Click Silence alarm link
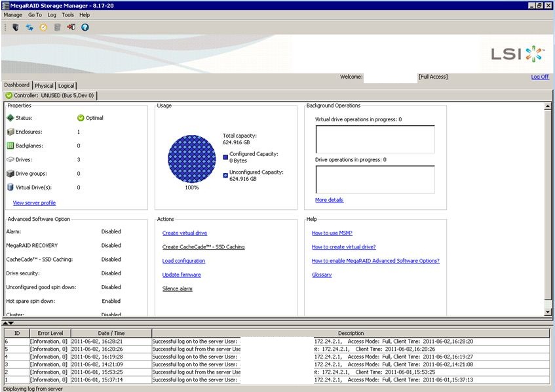The height and width of the screenshot is (392, 555). tap(178, 288)
